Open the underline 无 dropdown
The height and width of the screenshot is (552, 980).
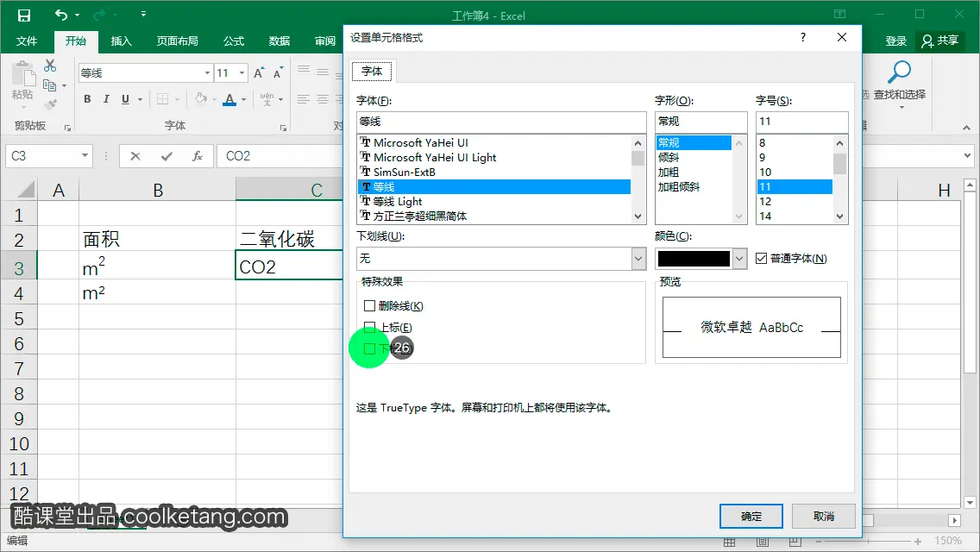click(x=501, y=258)
